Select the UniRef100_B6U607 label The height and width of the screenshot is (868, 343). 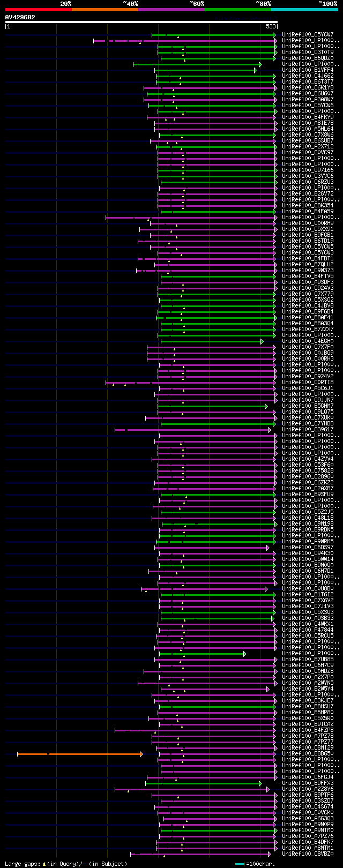(308, 93)
